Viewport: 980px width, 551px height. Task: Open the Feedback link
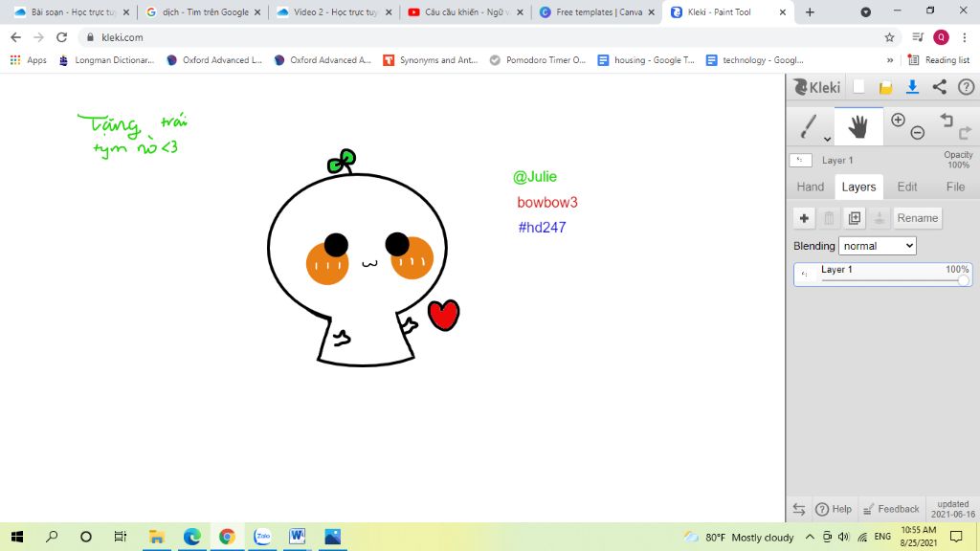click(891, 509)
